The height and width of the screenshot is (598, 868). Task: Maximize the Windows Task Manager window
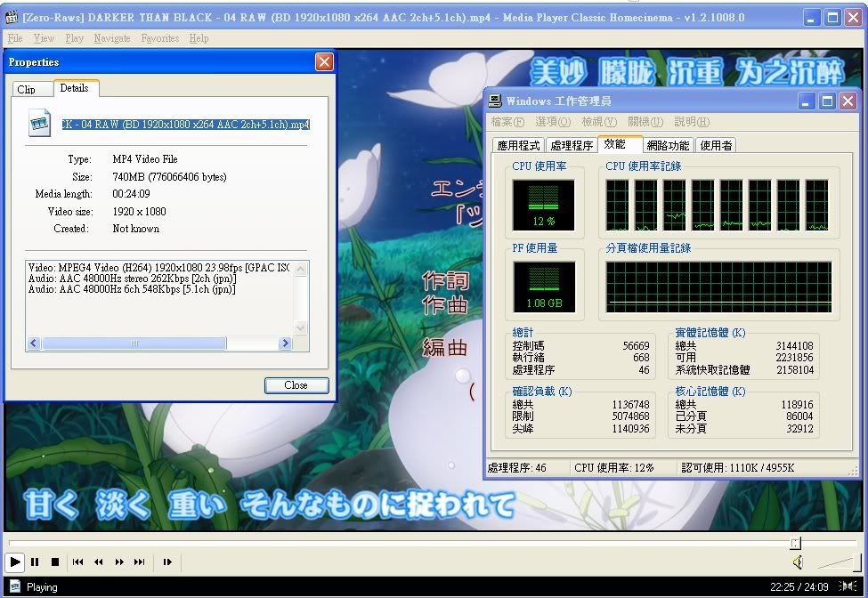(x=827, y=101)
